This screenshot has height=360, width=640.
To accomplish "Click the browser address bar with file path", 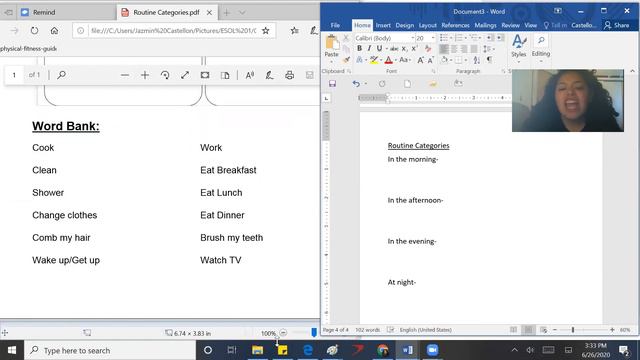I will 173,31.
